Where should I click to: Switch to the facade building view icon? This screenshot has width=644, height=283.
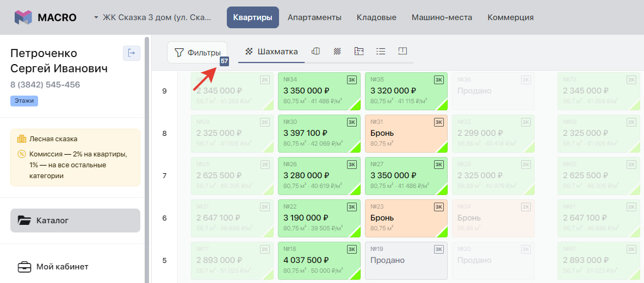click(x=315, y=52)
